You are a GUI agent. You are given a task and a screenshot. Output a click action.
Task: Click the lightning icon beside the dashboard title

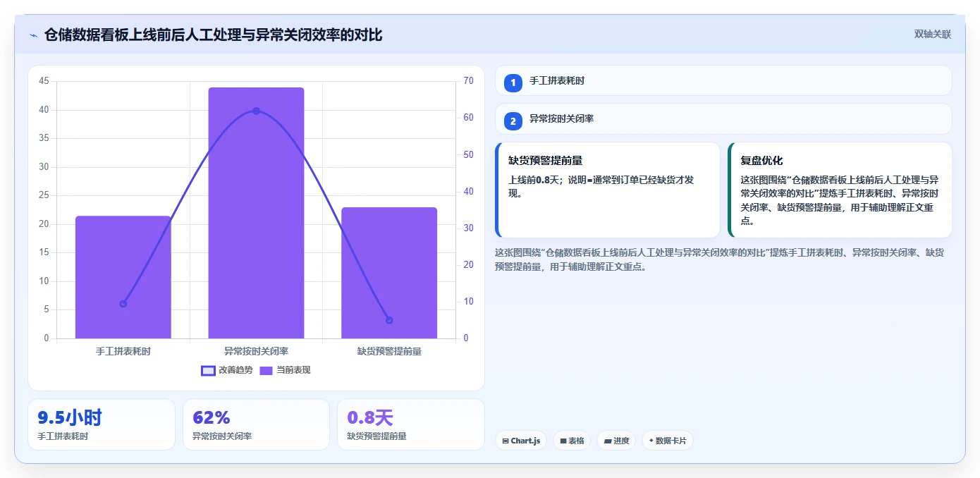tap(34, 35)
